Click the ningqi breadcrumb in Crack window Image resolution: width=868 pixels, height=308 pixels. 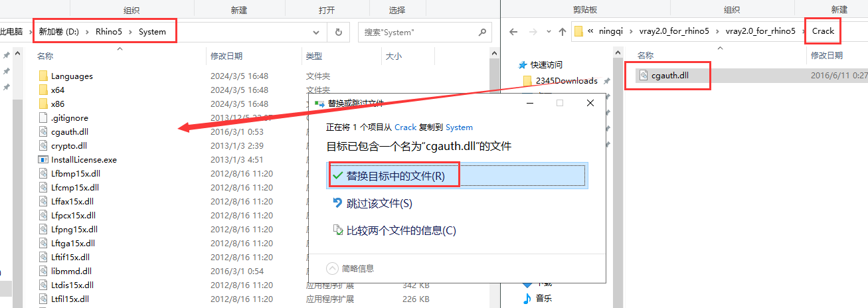(x=612, y=32)
